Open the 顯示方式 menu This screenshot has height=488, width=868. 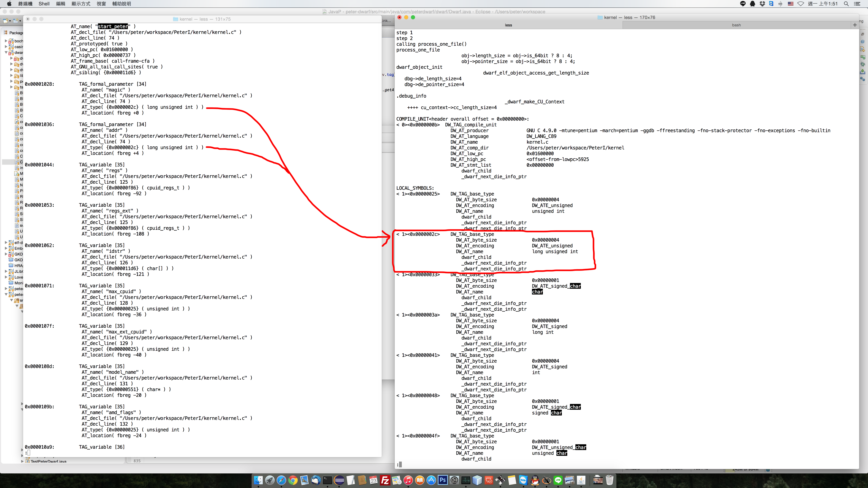coord(81,4)
